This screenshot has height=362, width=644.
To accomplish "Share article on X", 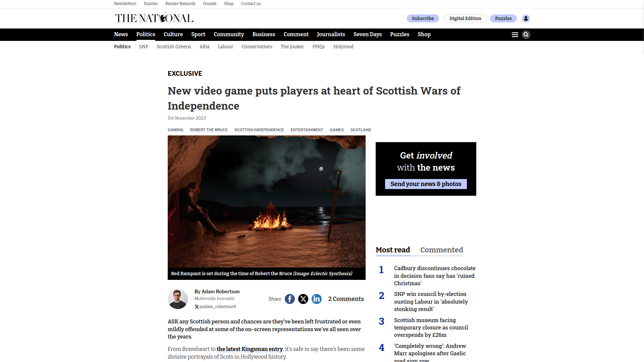I will [x=303, y=299].
